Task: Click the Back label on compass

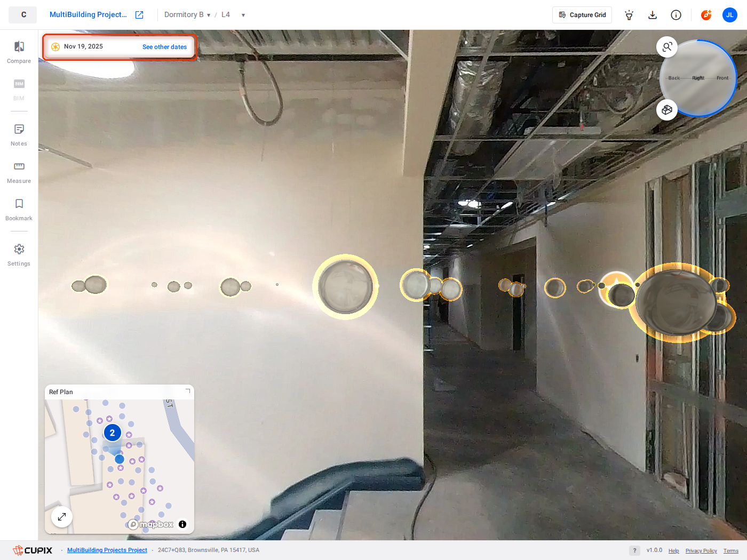Action: click(674, 78)
